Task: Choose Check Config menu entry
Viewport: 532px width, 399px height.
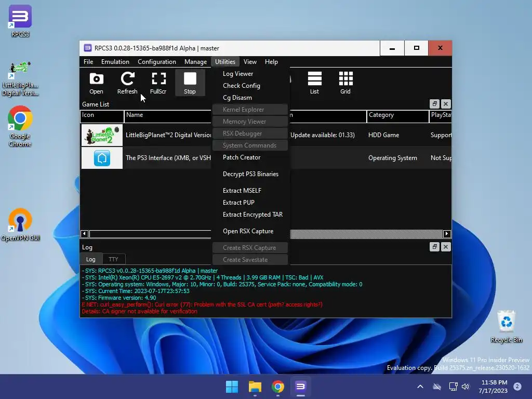Action: 250,86
